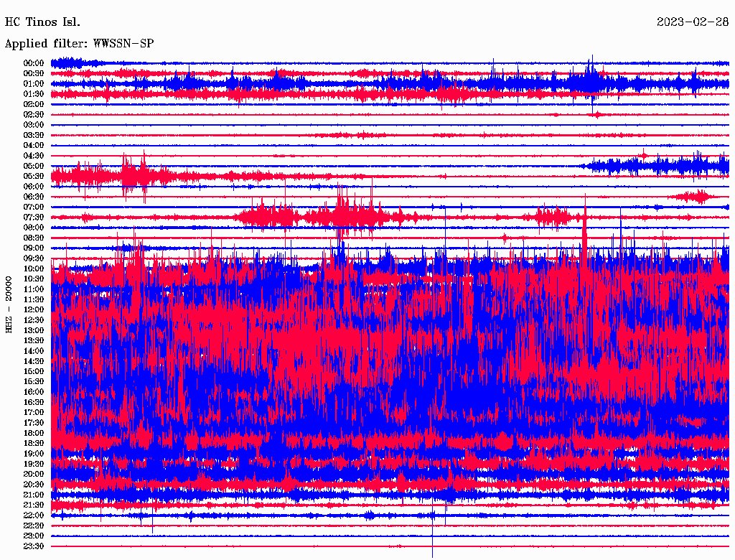
Task: Select the 16:00 time marker
Action: tap(34, 392)
